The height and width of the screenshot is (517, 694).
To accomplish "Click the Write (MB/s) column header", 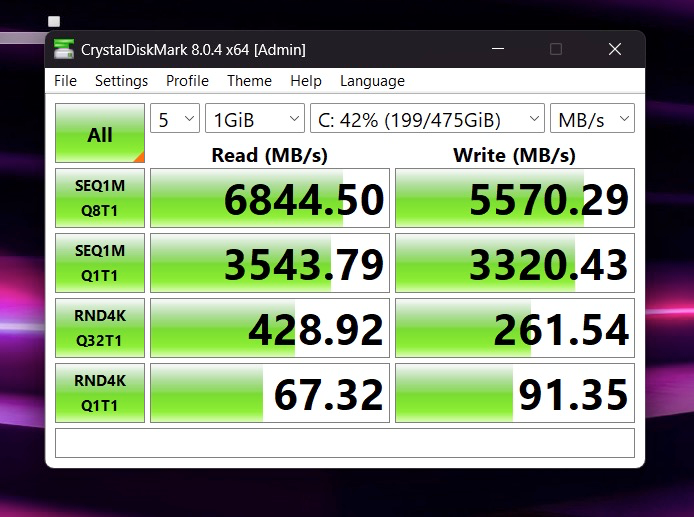I will 514,155.
